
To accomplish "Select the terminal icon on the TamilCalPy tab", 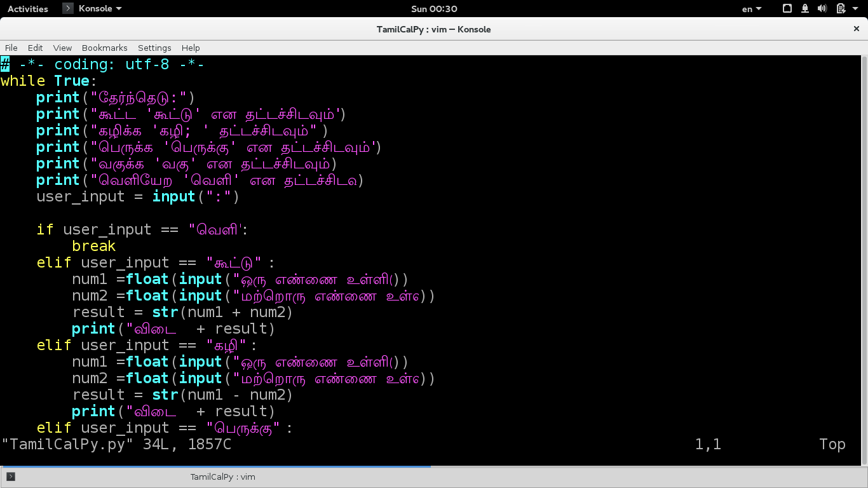I will tap(11, 475).
